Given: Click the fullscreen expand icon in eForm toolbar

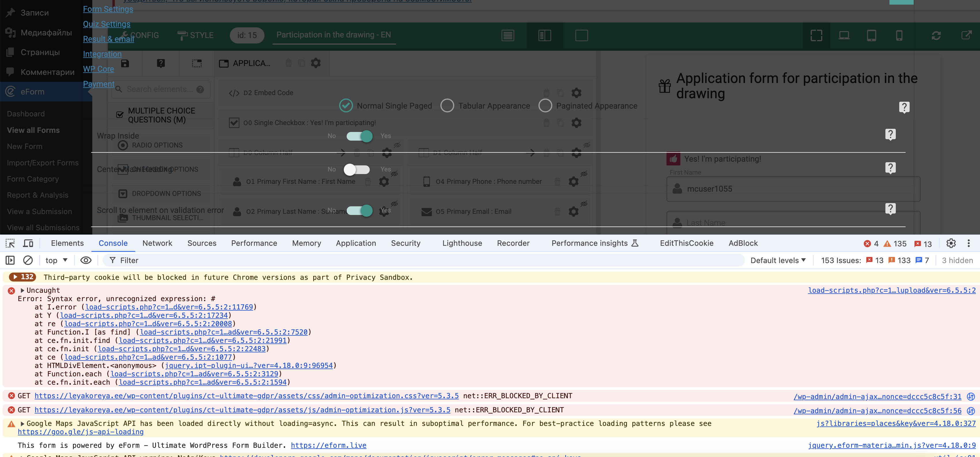Looking at the screenshot, I should coord(816,35).
